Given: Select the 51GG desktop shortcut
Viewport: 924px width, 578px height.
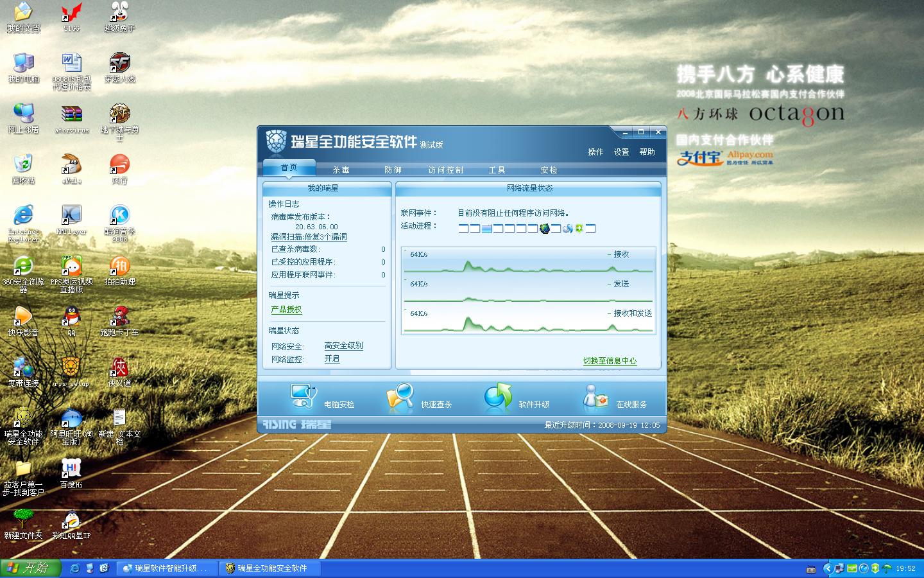Looking at the screenshot, I should pos(72,17).
